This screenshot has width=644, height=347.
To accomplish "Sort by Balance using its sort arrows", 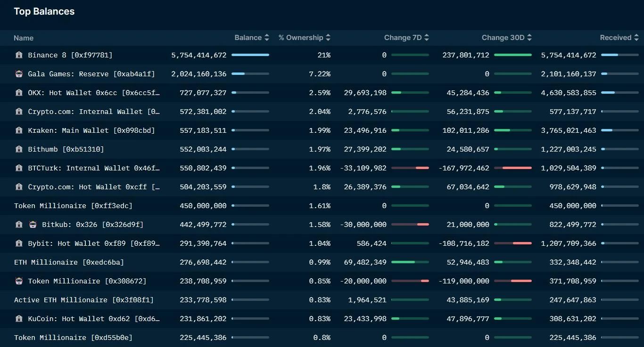I will (x=267, y=38).
